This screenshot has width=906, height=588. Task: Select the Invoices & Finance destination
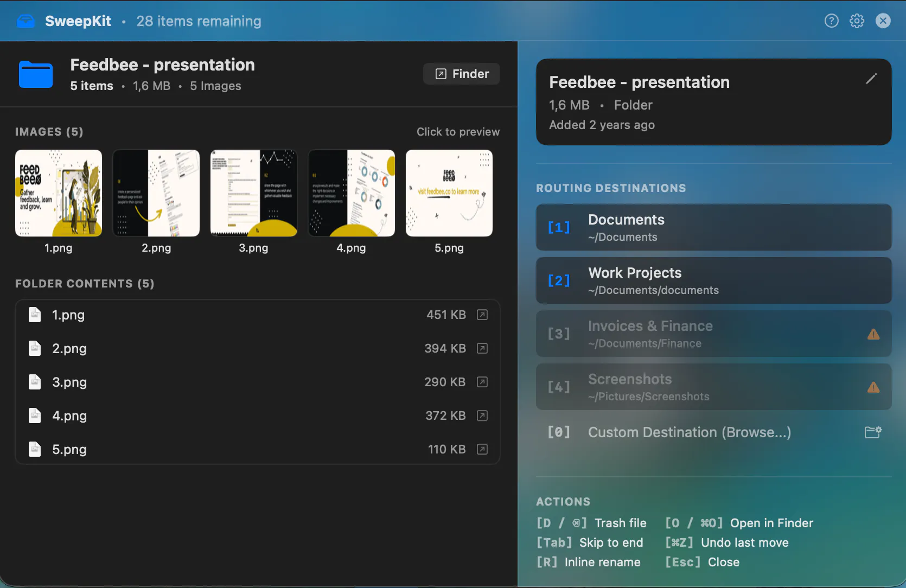tap(714, 334)
